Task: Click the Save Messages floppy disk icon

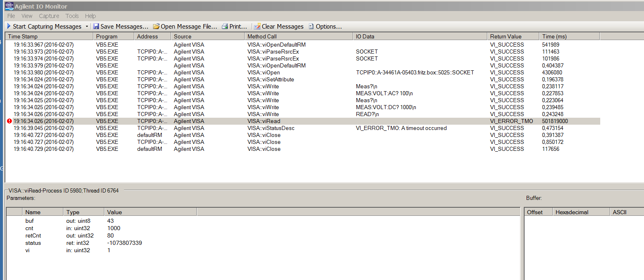Action: 96,26
